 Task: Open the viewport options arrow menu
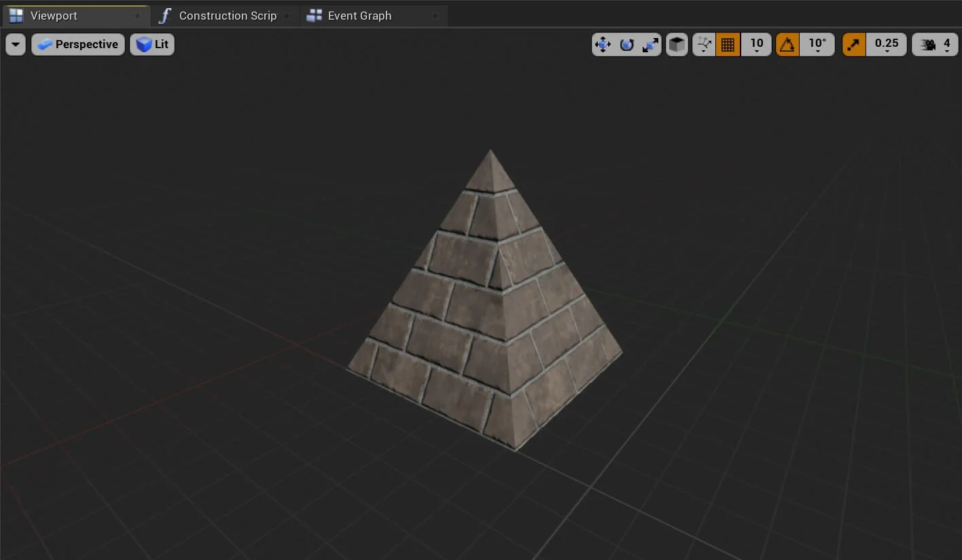(16, 45)
